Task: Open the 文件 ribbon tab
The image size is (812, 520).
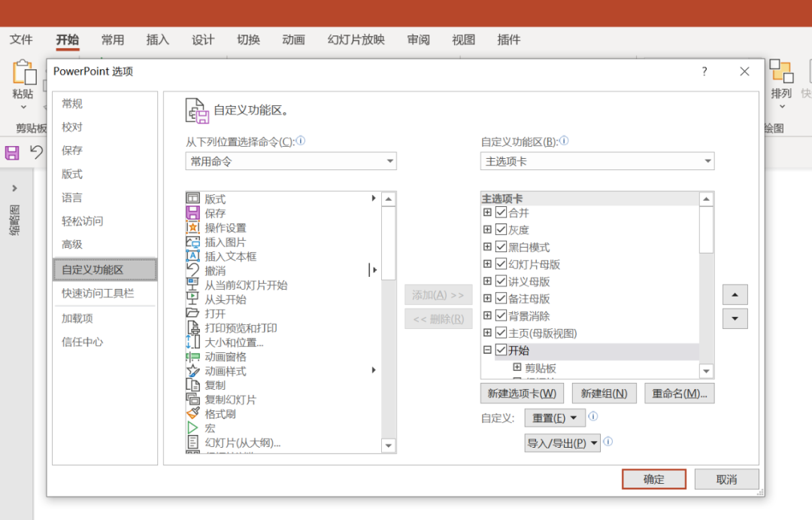Action: click(x=21, y=39)
